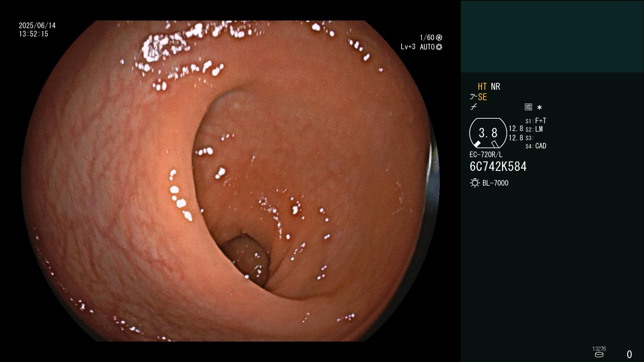The width and height of the screenshot is (644, 362).
Task: Click the filled scope marker in the diameter gauge
Action: pos(477,144)
